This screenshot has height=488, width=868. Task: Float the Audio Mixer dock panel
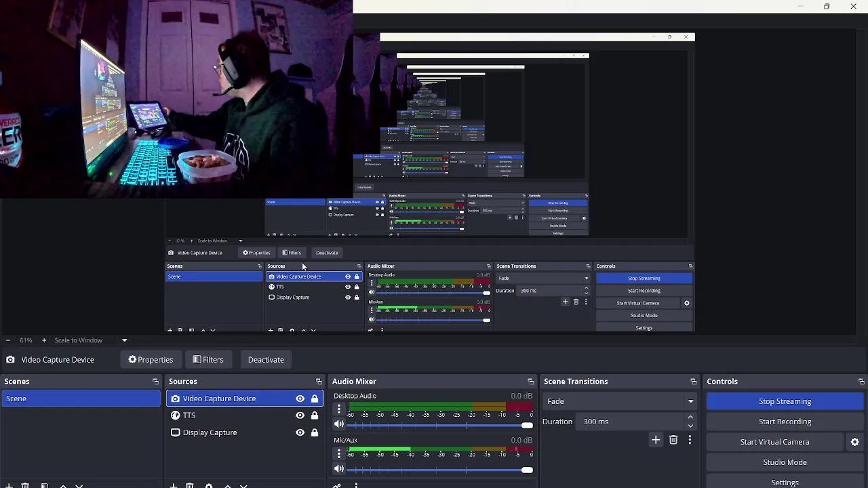coord(530,382)
